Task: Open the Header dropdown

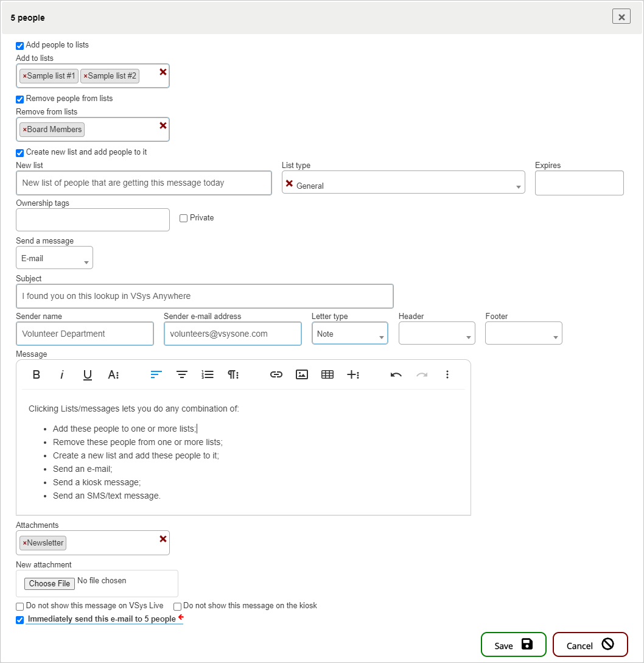Action: click(x=436, y=334)
